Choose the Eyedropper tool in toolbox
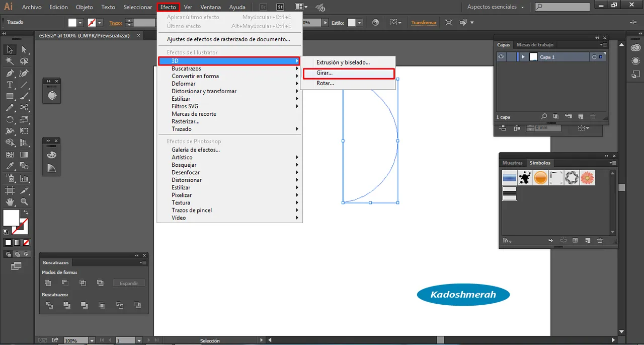The width and height of the screenshot is (644, 345). tap(10, 166)
